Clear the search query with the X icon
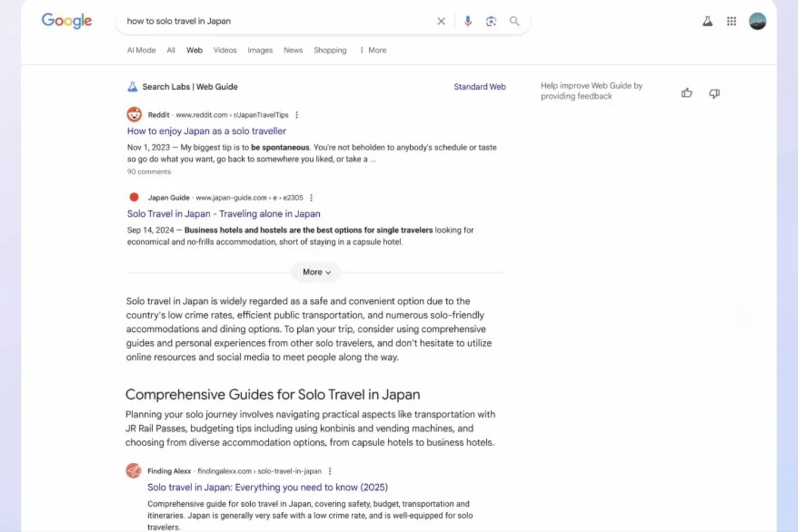This screenshot has height=532, width=798. tap(441, 21)
